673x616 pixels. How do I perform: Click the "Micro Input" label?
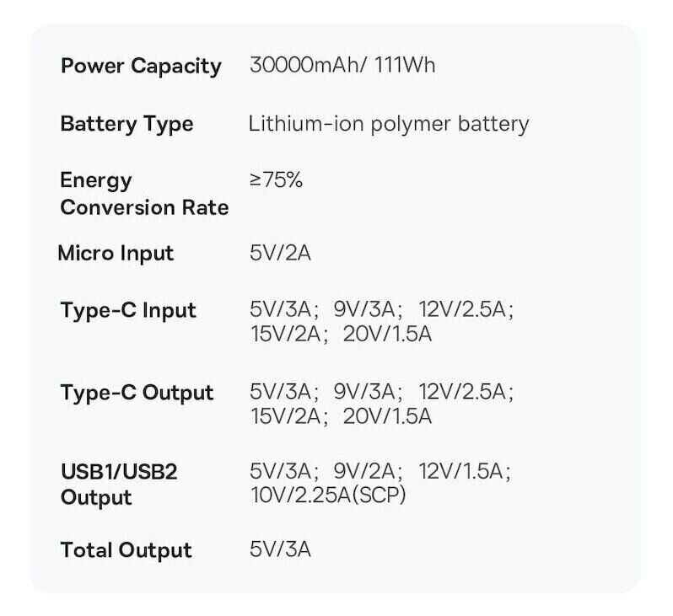pyautogui.click(x=116, y=254)
